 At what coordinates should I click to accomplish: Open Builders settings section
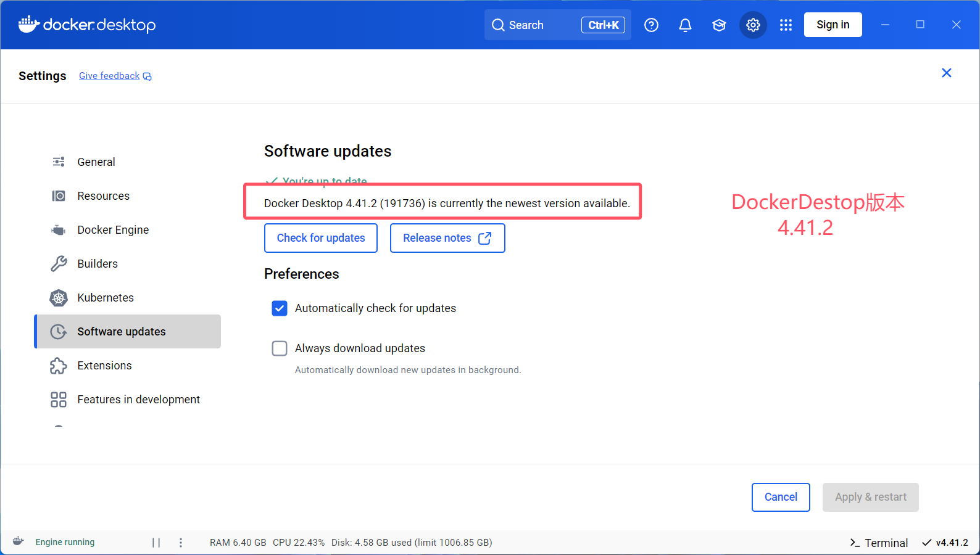tap(128, 264)
